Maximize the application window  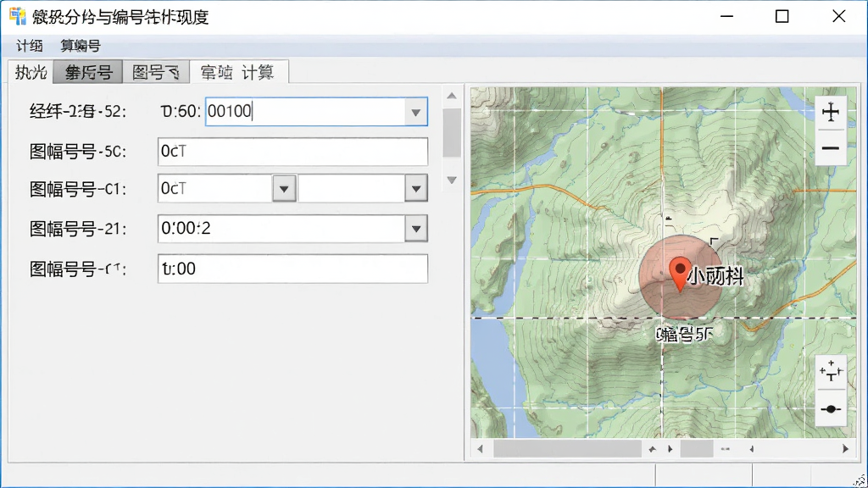click(782, 17)
